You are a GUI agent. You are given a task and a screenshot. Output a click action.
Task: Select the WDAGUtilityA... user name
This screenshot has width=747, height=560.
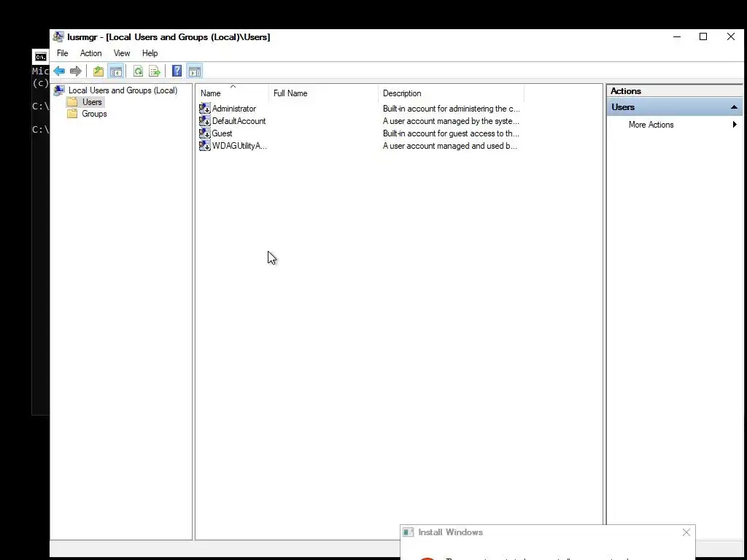coord(239,146)
